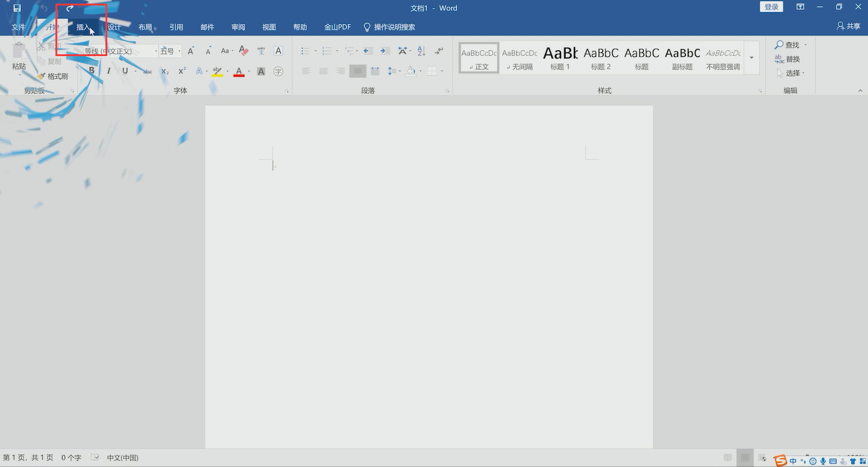Increase font size with grow font icon
The height and width of the screenshot is (467, 868).
coord(191,51)
